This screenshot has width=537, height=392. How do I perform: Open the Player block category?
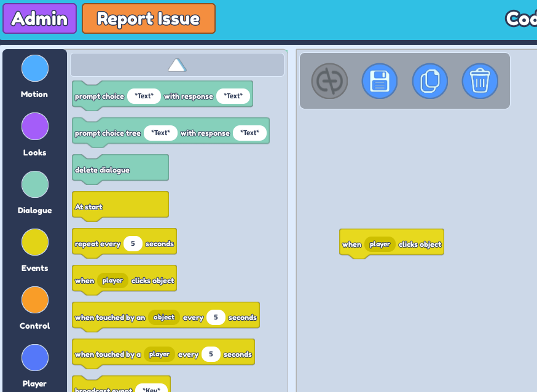coord(34,357)
